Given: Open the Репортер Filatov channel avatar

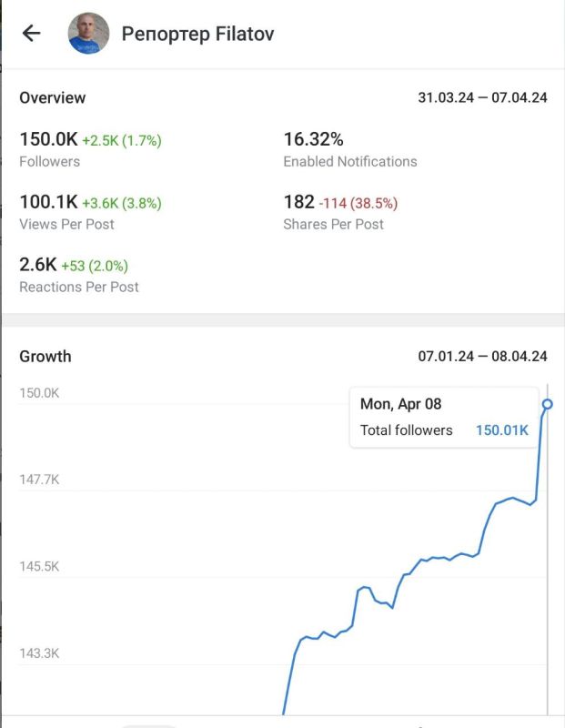Looking at the screenshot, I should coord(88,34).
